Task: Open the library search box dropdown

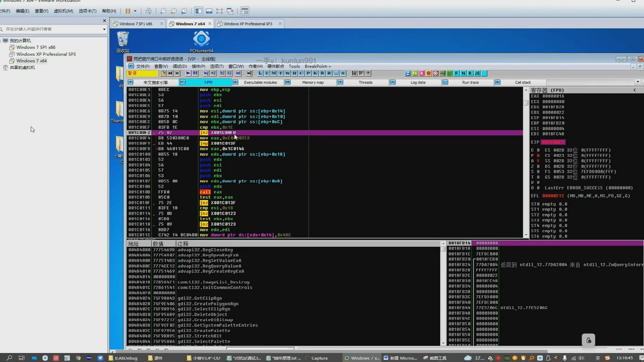Action: pos(104,29)
